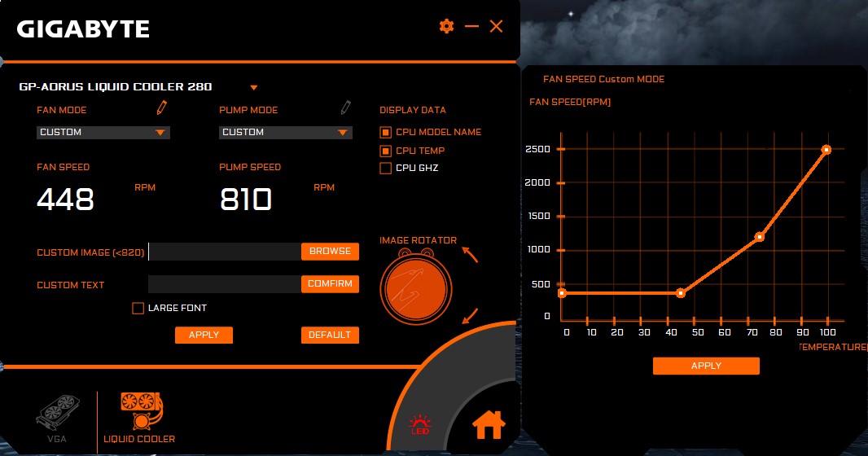Click the COMFIRM button for custom text
868x456 pixels.
tap(330, 284)
